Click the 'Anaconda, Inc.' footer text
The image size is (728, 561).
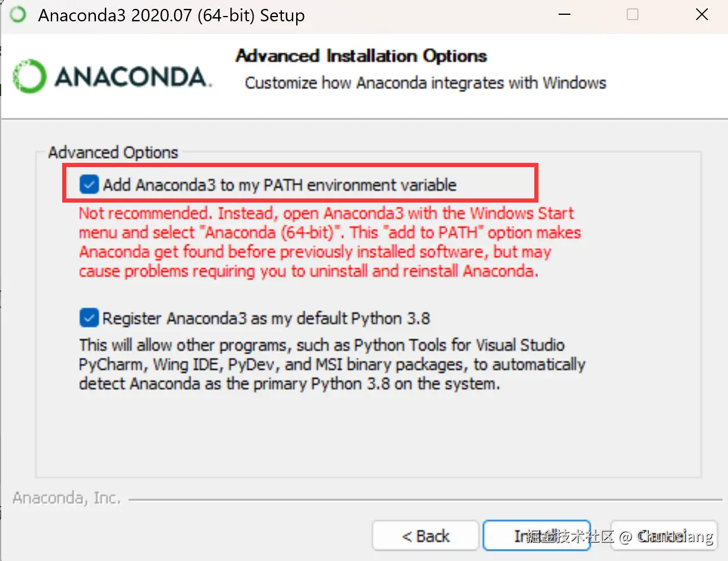coord(67,498)
